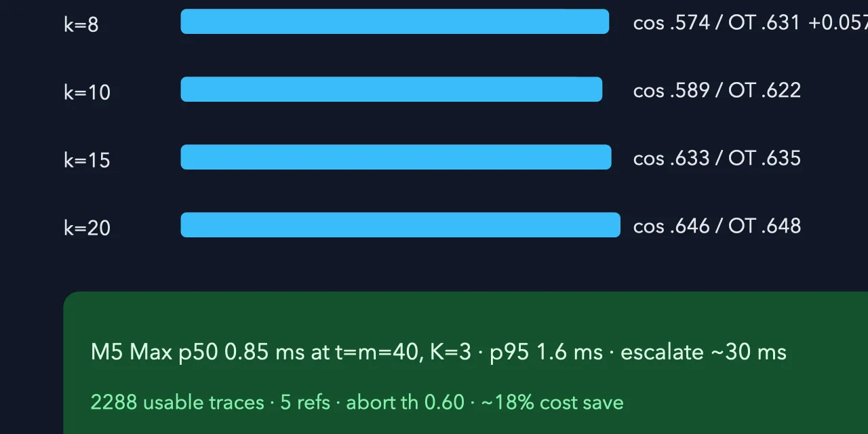Select the cos .589 / OT .622 reading
Image resolution: width=868 pixels, height=434 pixels.
717,90
